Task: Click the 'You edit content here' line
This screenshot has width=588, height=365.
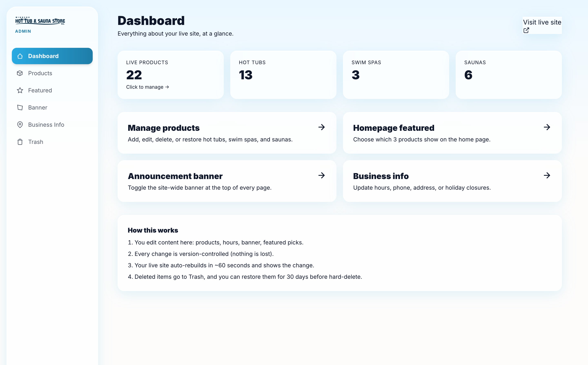Action: point(216,242)
